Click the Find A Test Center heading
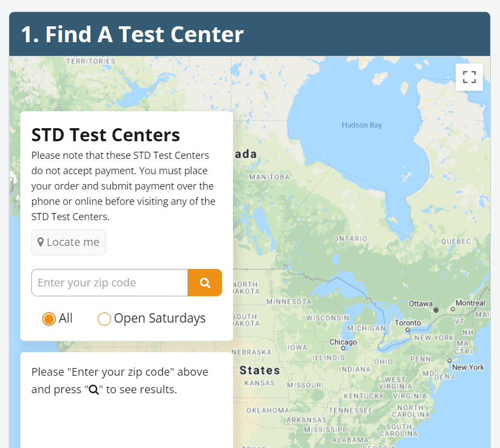This screenshot has width=500, height=448. pyautogui.click(x=132, y=34)
